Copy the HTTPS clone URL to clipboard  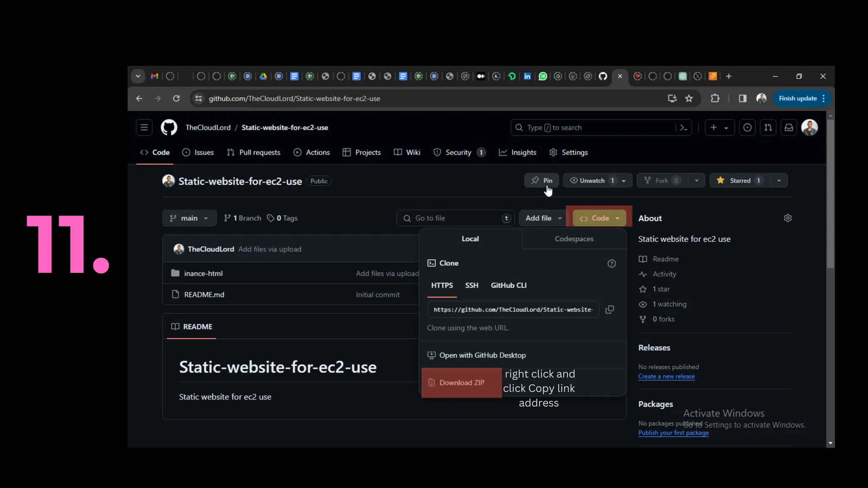609,310
